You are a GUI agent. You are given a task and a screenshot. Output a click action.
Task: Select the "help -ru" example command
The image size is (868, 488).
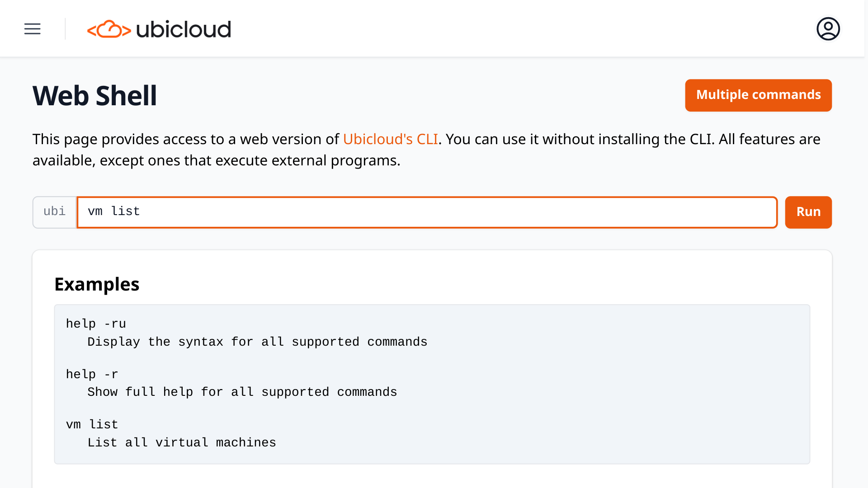(96, 324)
